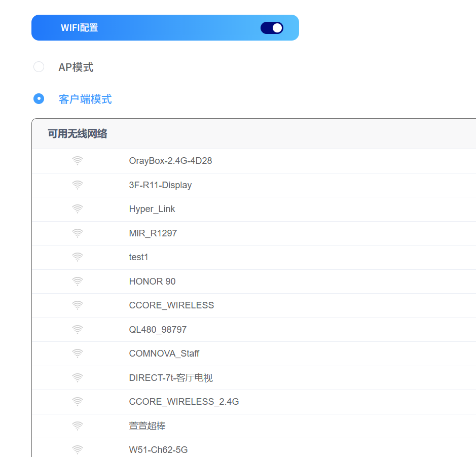476x457 pixels.
Task: Choose the 3F-R11-Display network name
Action: tap(160, 185)
